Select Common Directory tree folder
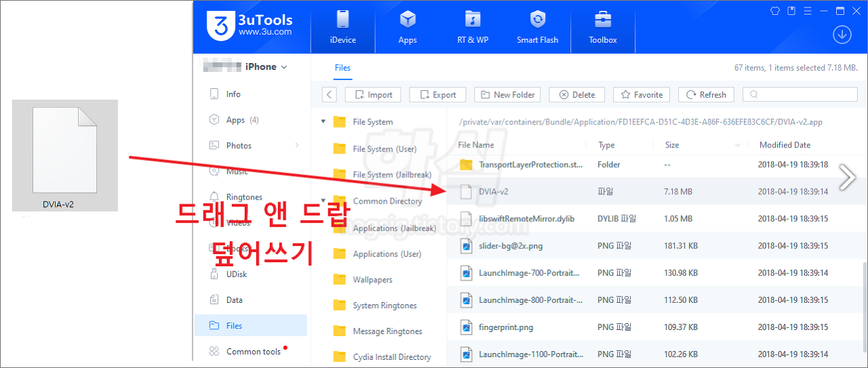 (387, 201)
